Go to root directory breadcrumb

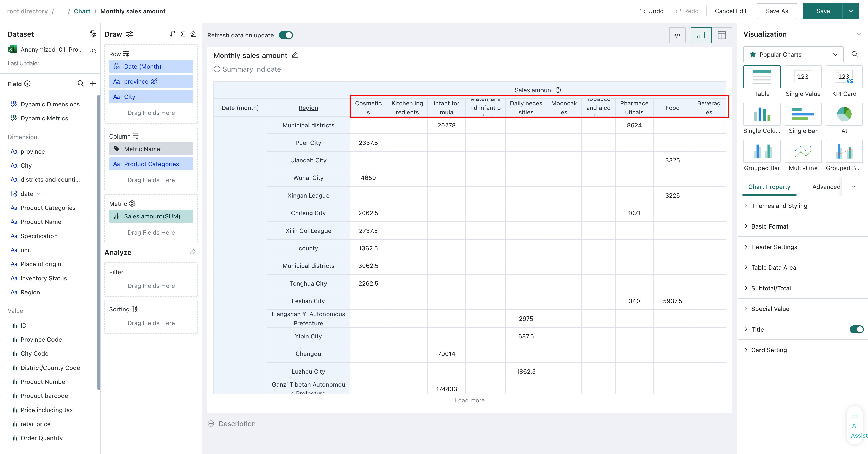tap(27, 11)
